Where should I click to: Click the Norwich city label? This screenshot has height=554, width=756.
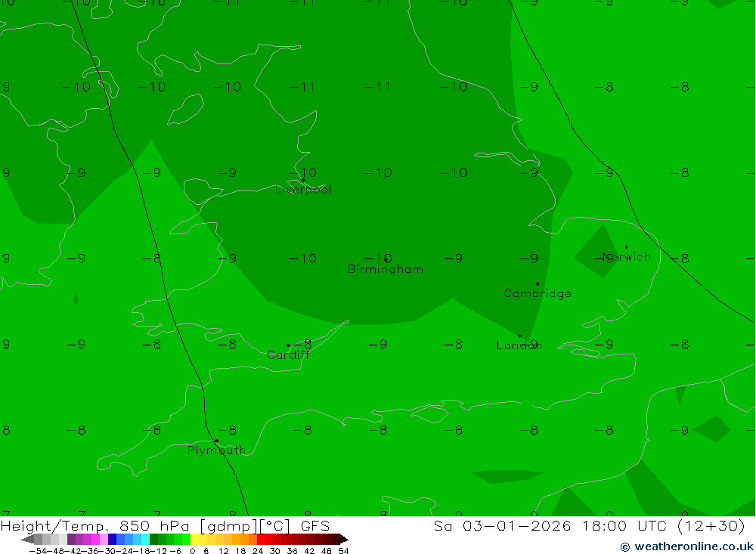[626, 256]
